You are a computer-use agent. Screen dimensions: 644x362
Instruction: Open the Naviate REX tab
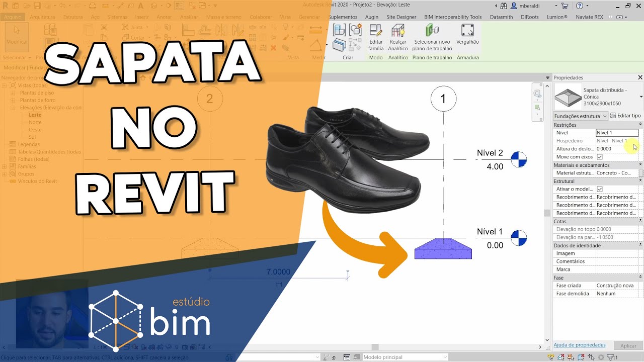[589, 17]
